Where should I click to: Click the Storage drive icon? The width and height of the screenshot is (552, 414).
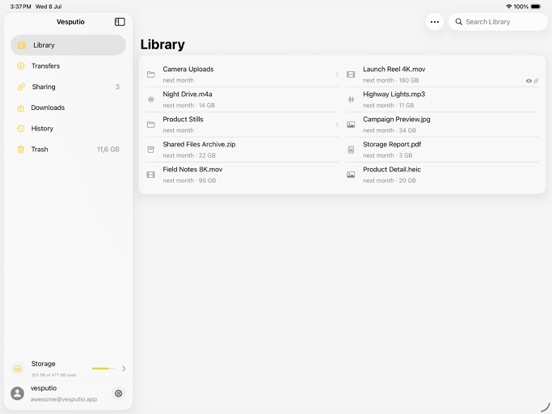[x=18, y=369]
